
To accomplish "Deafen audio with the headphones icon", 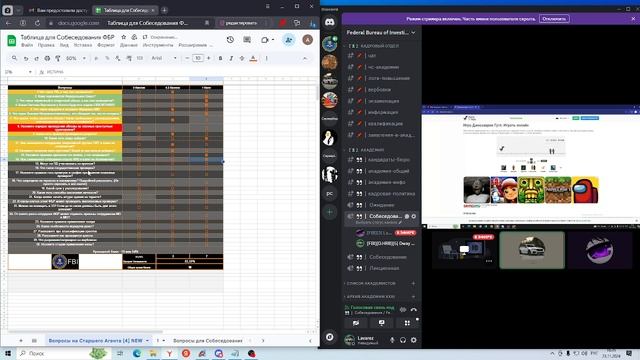I will click(403, 340).
